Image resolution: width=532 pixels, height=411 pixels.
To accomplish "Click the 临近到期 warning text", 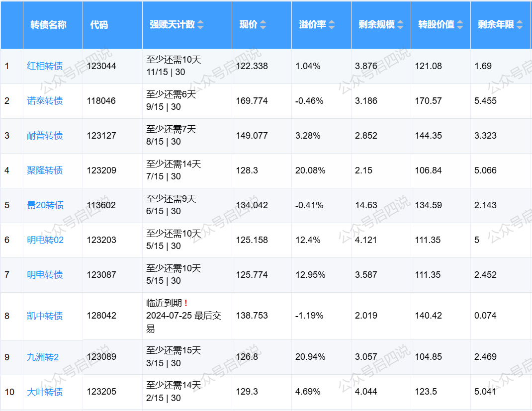I will (164, 303).
